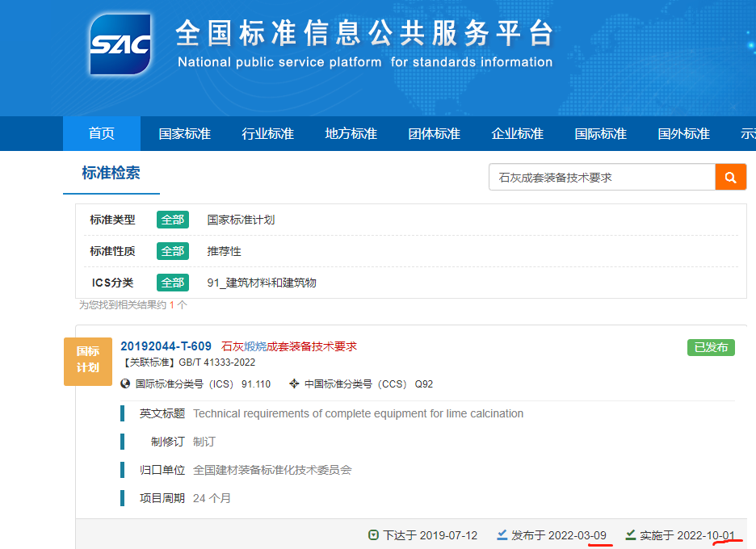The width and height of the screenshot is (756, 549).
Task: Select 全部 for ICS分类 filter
Action: point(172,283)
